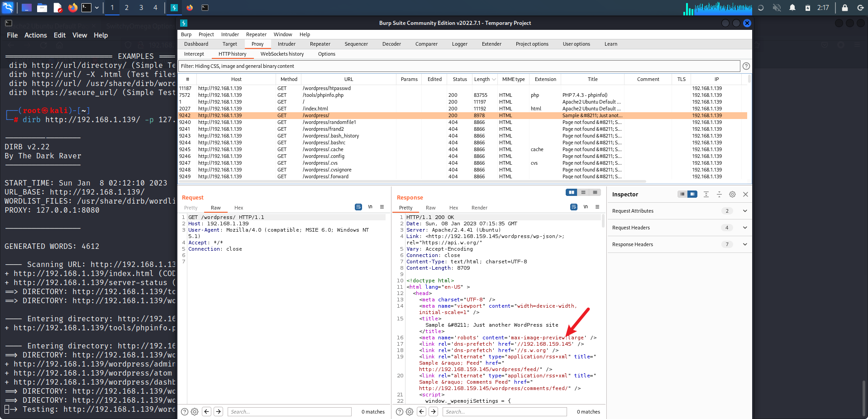Image resolution: width=868 pixels, height=419 pixels.
Task: Go to the Intercept sub-tab
Action: pos(194,54)
